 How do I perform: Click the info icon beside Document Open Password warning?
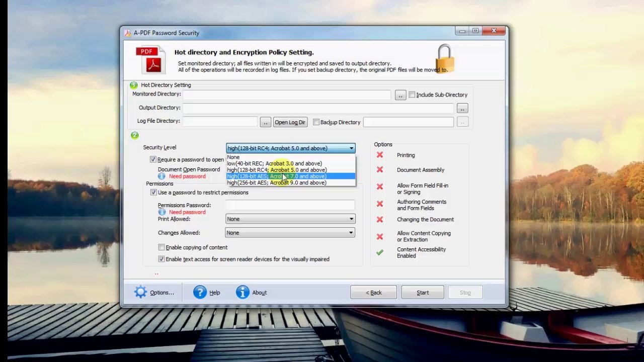(162, 176)
